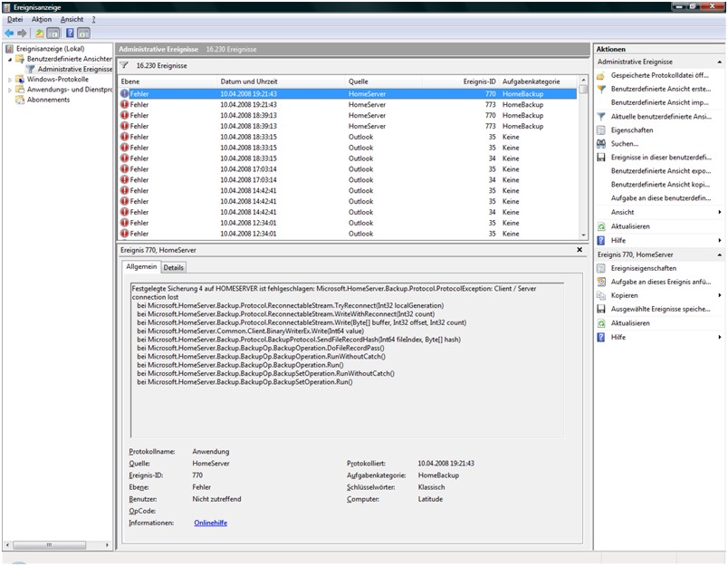Click the lower Hilfe question mark icon
This screenshot has height=566, width=728.
(601, 337)
